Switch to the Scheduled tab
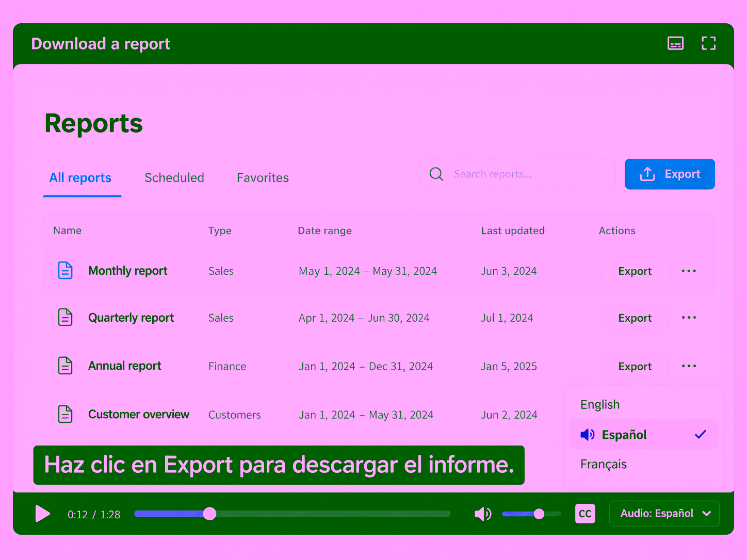 174,178
